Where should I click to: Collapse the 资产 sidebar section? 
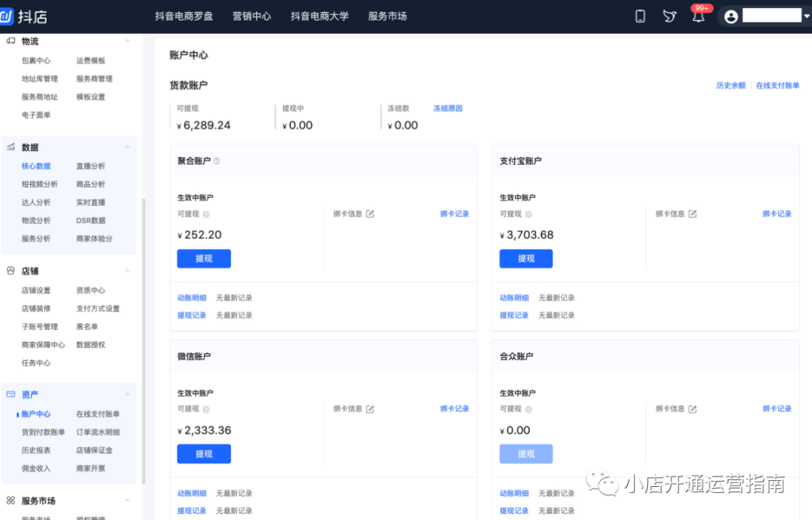(x=127, y=395)
